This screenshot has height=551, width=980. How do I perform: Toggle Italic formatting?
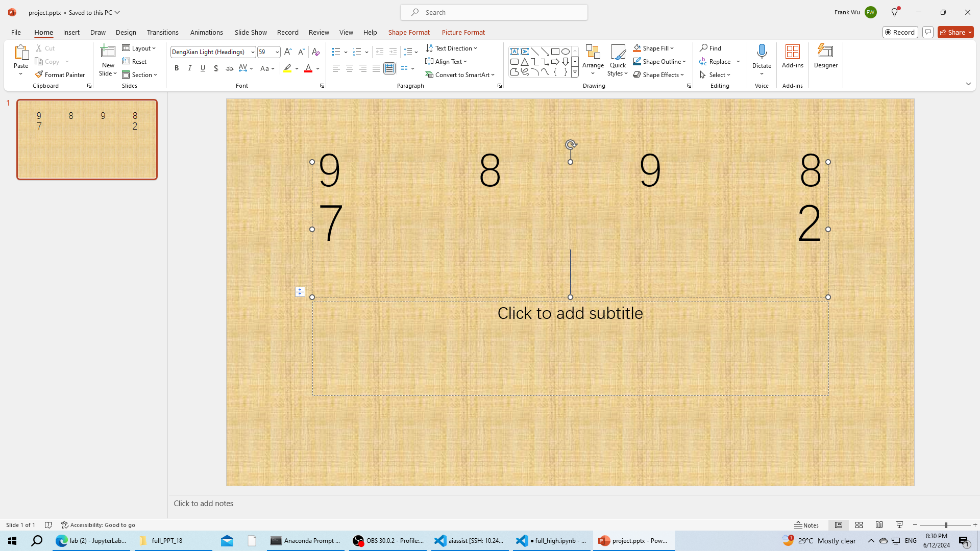(190, 68)
